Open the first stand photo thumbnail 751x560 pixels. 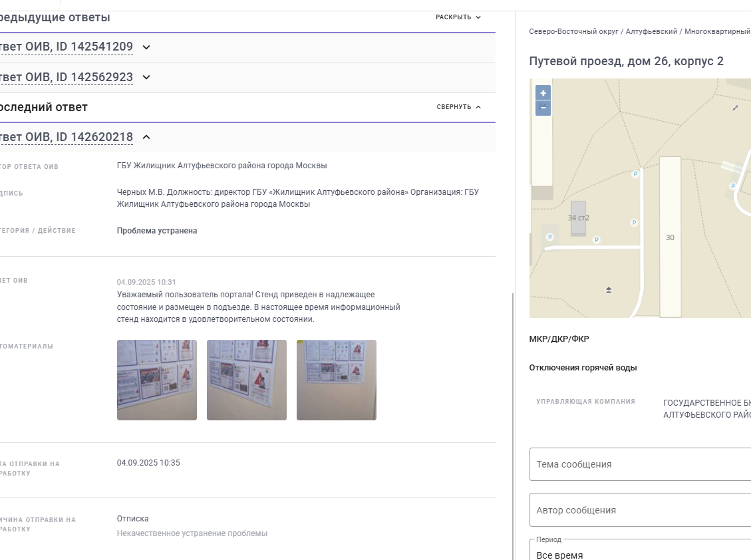click(x=156, y=380)
